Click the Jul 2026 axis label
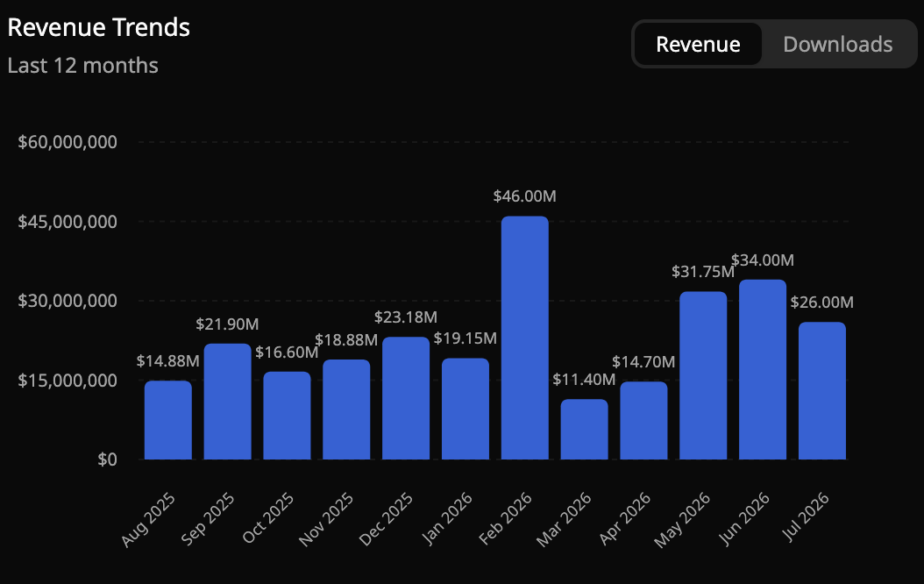The width and height of the screenshot is (924, 584). (x=806, y=516)
